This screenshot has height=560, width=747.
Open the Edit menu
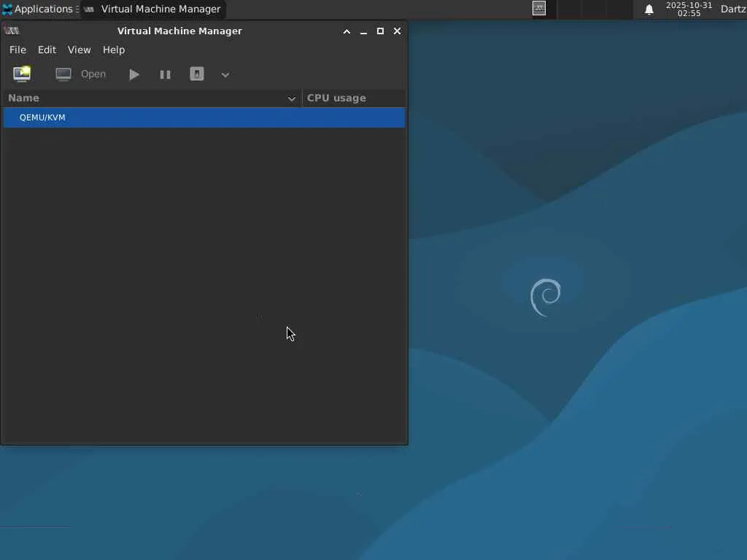(x=47, y=50)
